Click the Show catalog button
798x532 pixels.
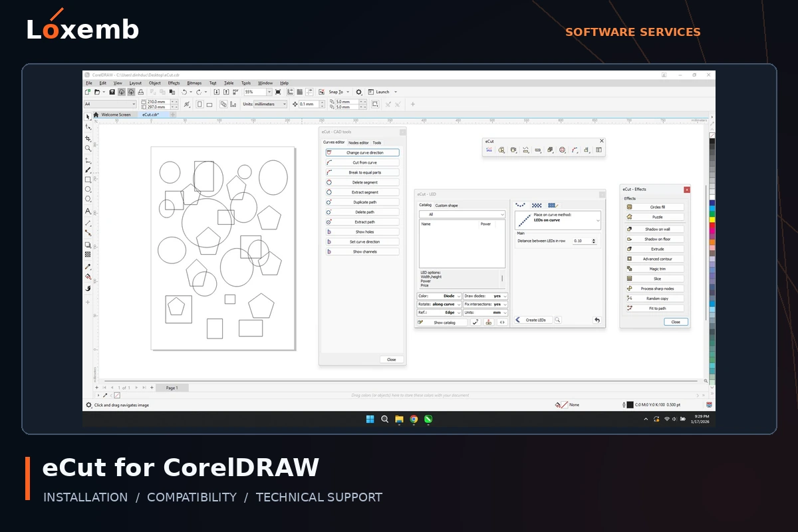[442, 323]
